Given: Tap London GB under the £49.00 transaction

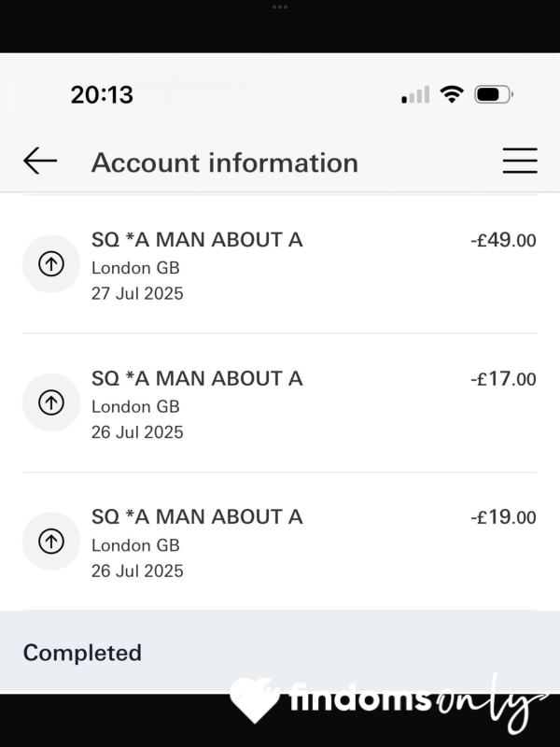Looking at the screenshot, I should 135,268.
